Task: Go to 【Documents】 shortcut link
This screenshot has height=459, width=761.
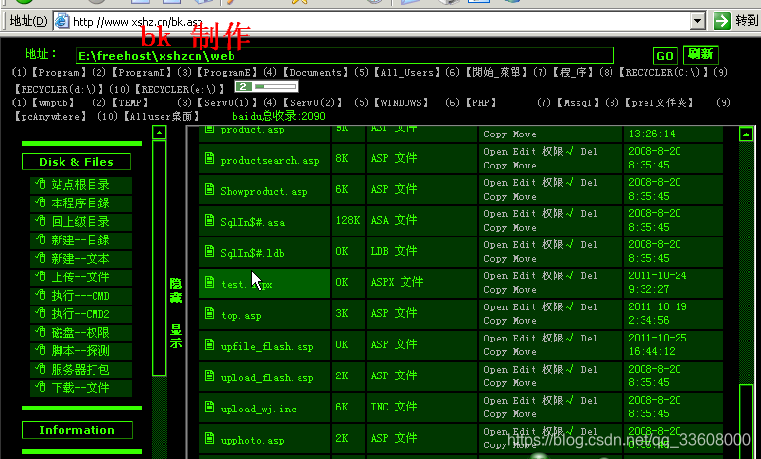Action: (315, 72)
